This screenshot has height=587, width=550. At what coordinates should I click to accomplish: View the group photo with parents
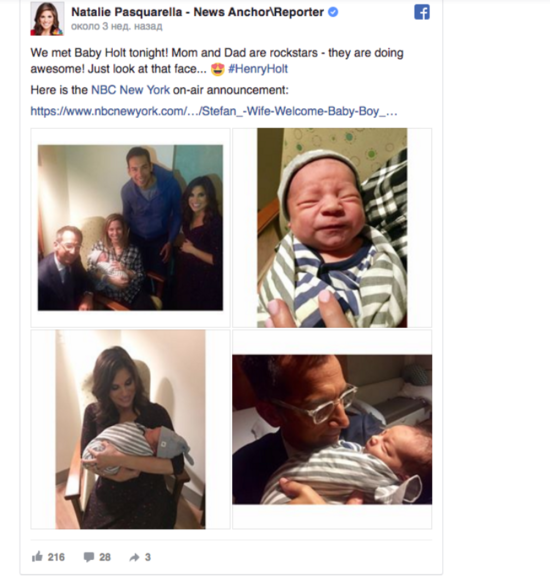130,228
